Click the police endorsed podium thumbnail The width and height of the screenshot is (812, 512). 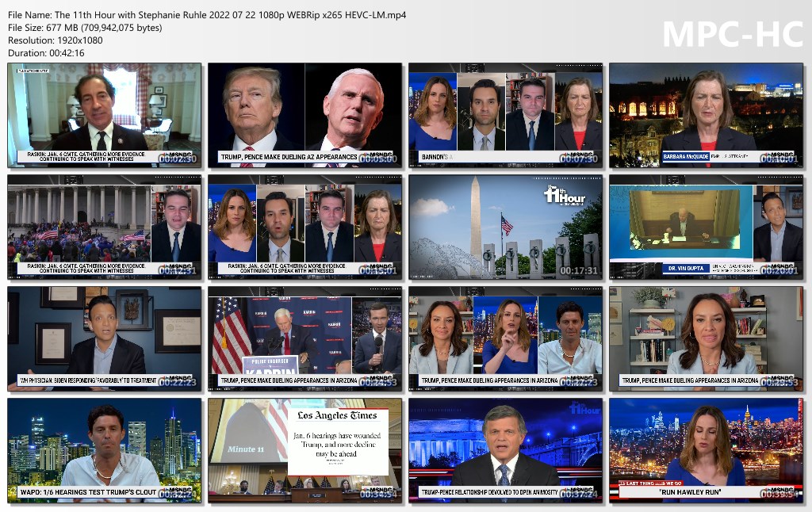coord(305,339)
